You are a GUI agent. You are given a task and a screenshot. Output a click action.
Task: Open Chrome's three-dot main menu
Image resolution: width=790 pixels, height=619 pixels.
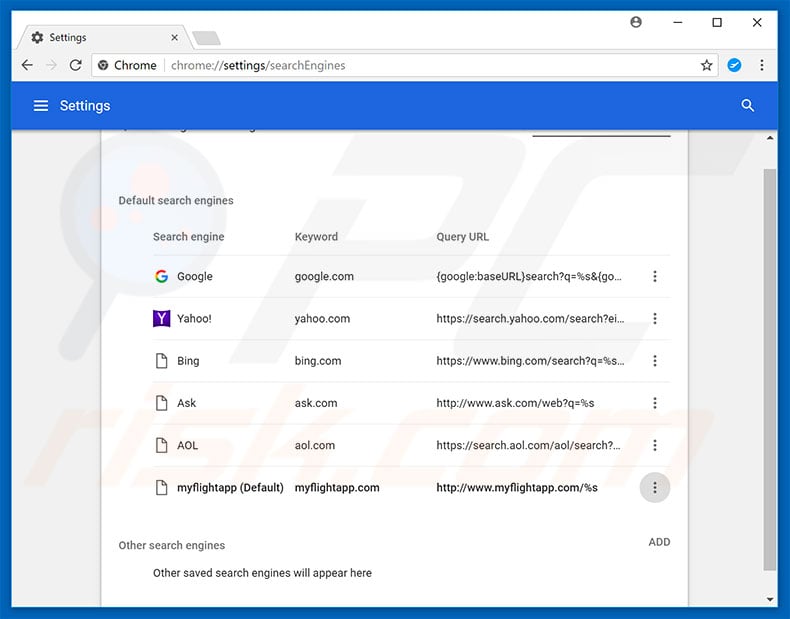point(762,65)
